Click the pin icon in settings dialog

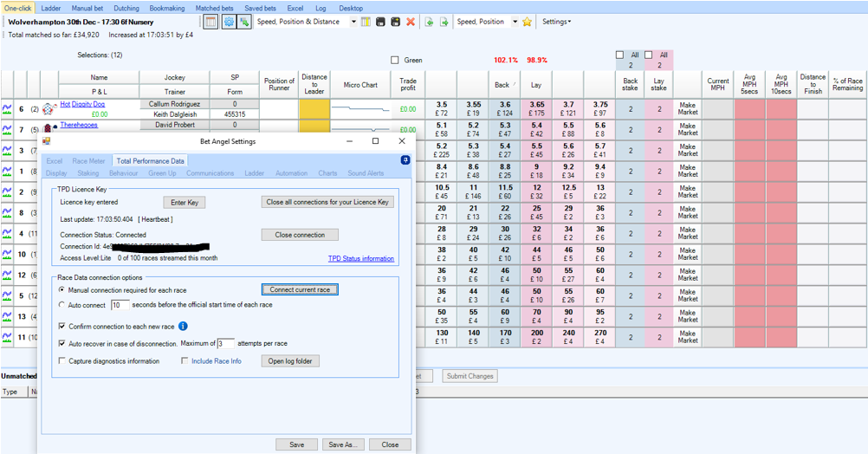(405, 160)
